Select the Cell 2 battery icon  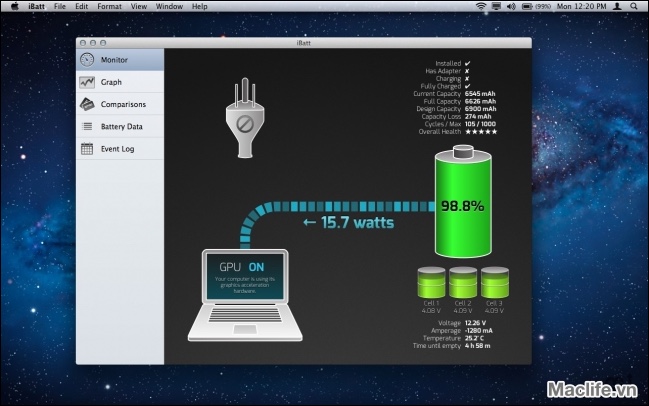463,282
